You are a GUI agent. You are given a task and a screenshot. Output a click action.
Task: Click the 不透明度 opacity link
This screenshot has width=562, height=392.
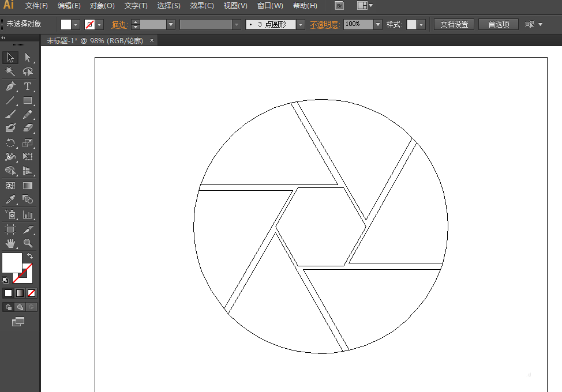(324, 24)
